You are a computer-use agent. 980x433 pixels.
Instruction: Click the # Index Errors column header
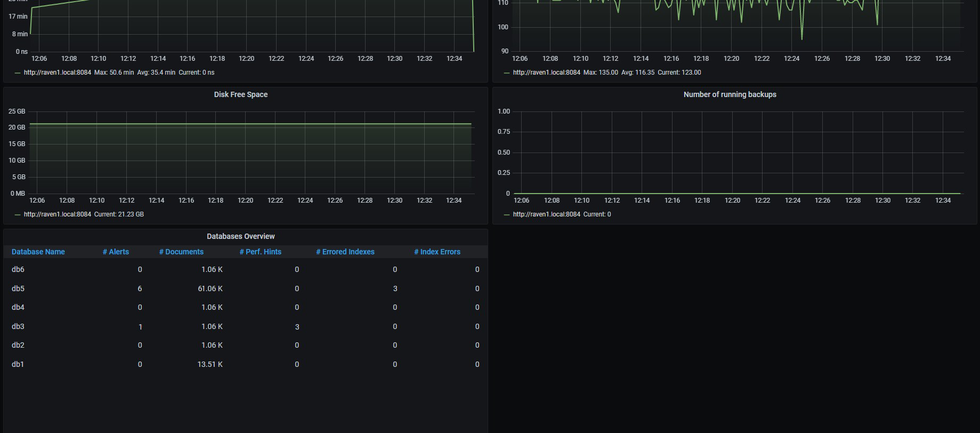click(x=437, y=252)
